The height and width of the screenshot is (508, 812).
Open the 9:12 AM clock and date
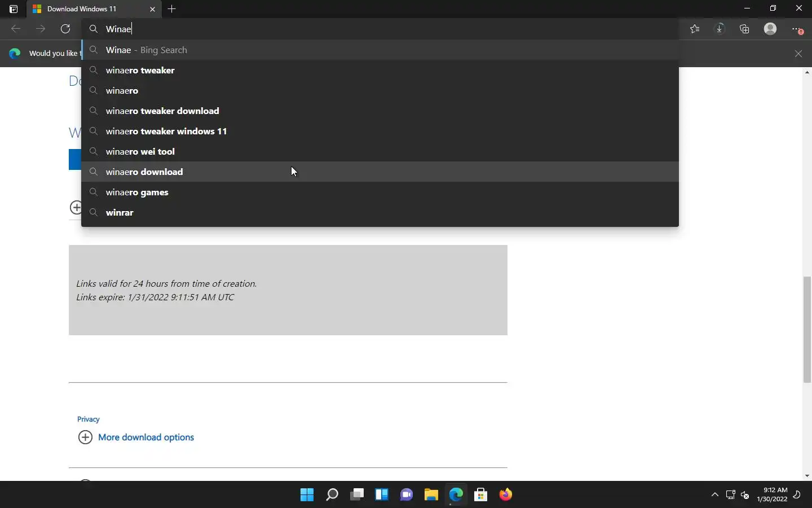point(772,494)
